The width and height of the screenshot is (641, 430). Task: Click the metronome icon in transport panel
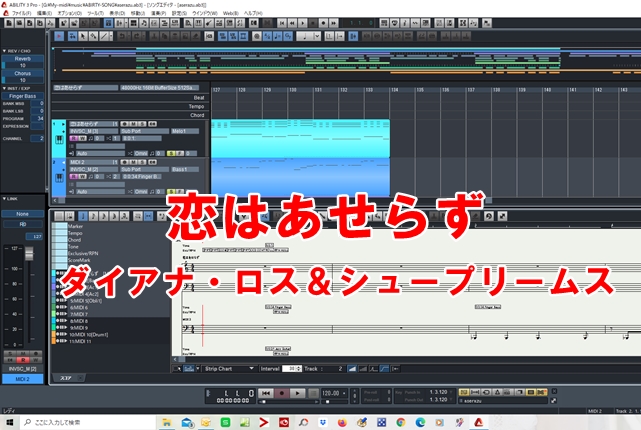pyautogui.click(x=497, y=392)
